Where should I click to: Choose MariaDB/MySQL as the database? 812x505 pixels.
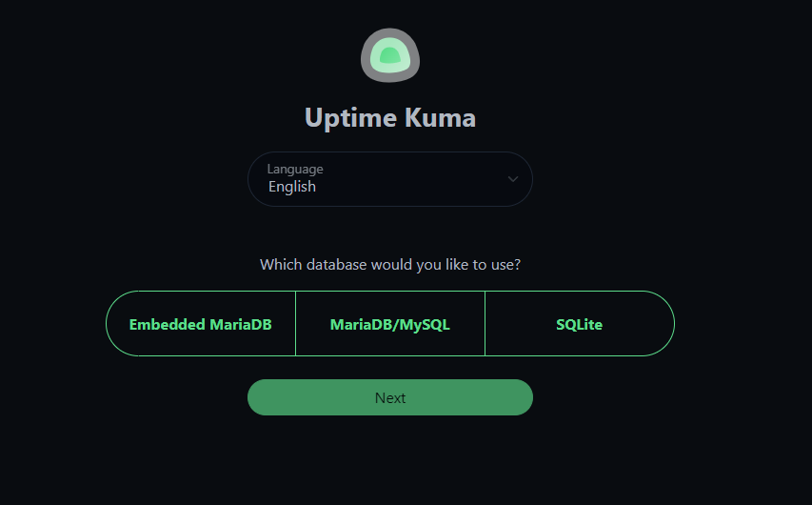pos(390,324)
